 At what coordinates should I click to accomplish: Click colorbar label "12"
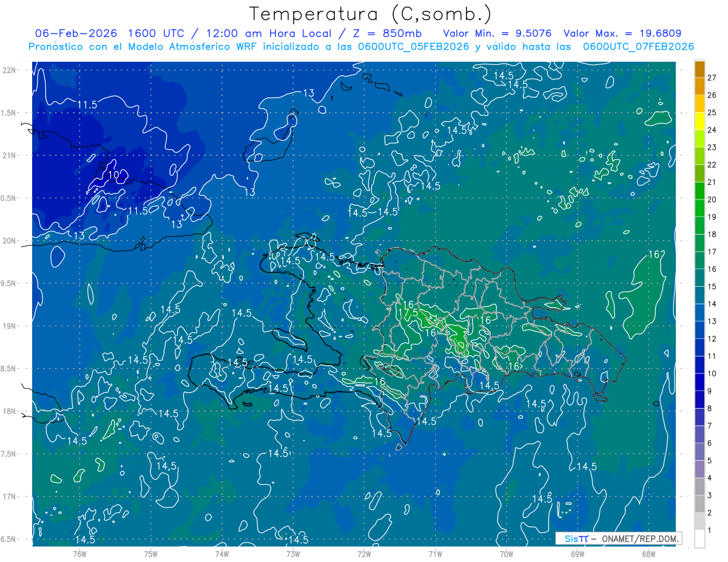pos(712,339)
